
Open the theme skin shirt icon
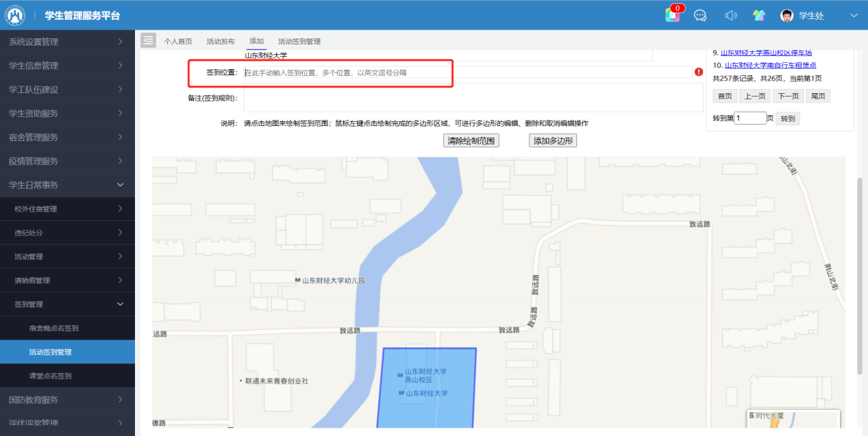coord(759,15)
